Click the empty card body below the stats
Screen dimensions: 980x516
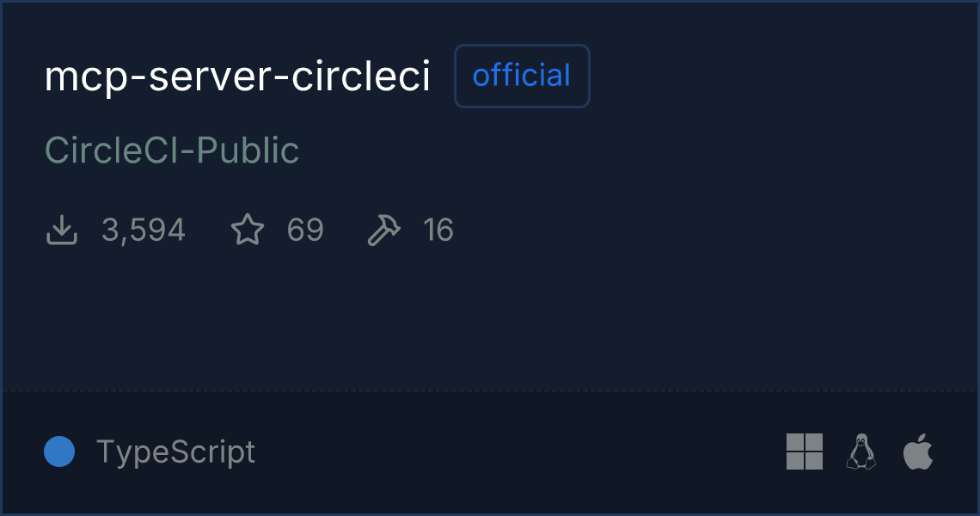pyautogui.click(x=490, y=318)
